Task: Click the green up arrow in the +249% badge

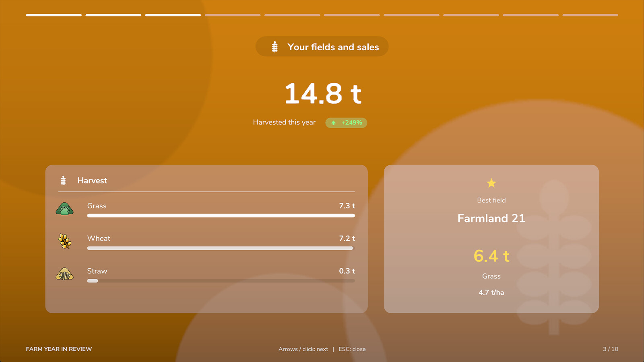Action: pyautogui.click(x=333, y=123)
